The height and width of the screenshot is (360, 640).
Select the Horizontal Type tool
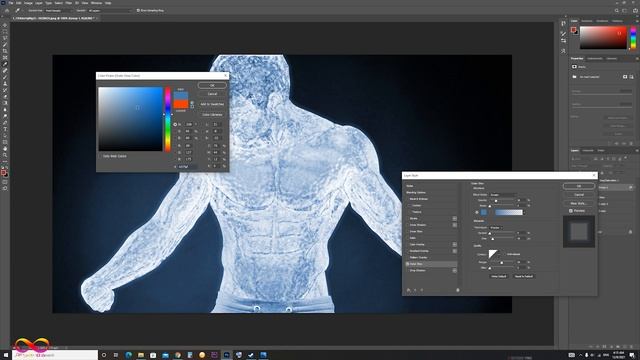click(5, 129)
